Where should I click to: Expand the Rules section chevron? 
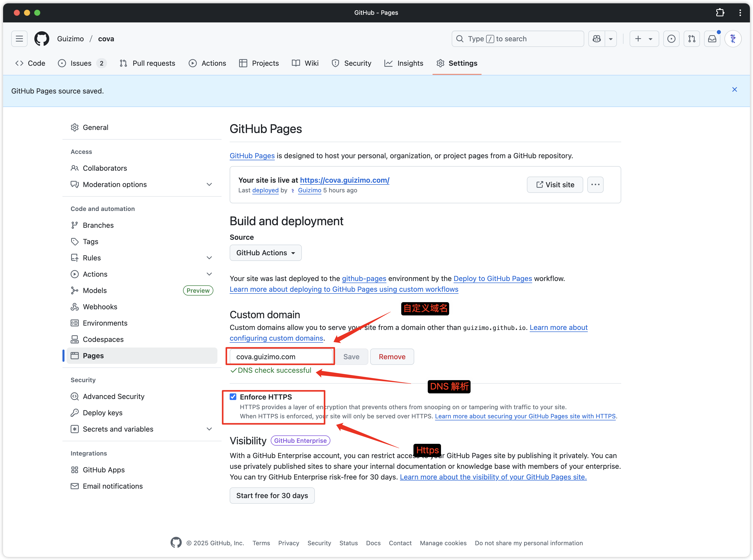(209, 258)
